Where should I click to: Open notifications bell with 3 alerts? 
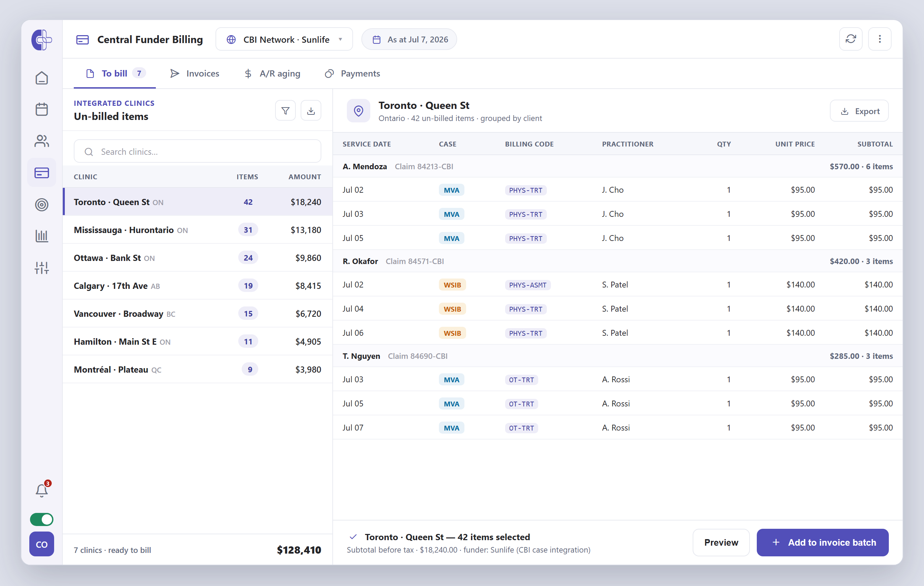pos(41,490)
